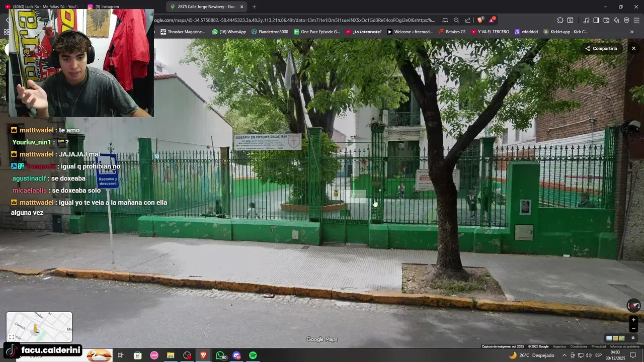The image size is (644, 362).
Task: Open the pink osu! taskbar icon
Action: (154, 355)
